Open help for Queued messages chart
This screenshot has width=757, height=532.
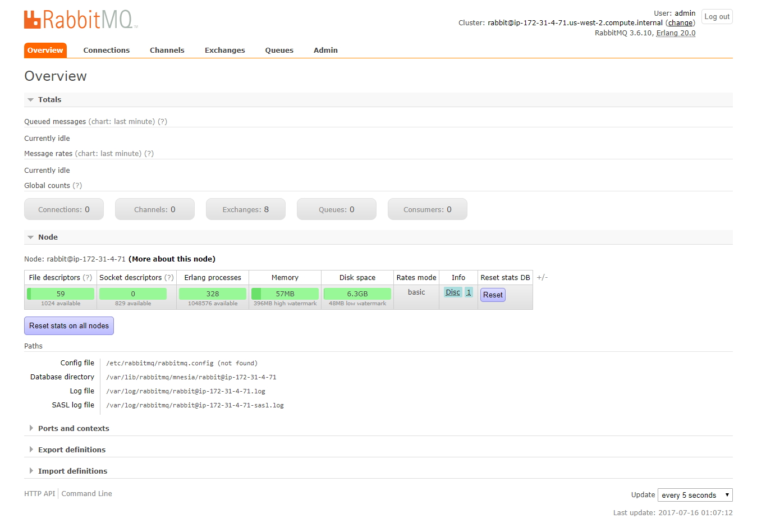click(163, 121)
